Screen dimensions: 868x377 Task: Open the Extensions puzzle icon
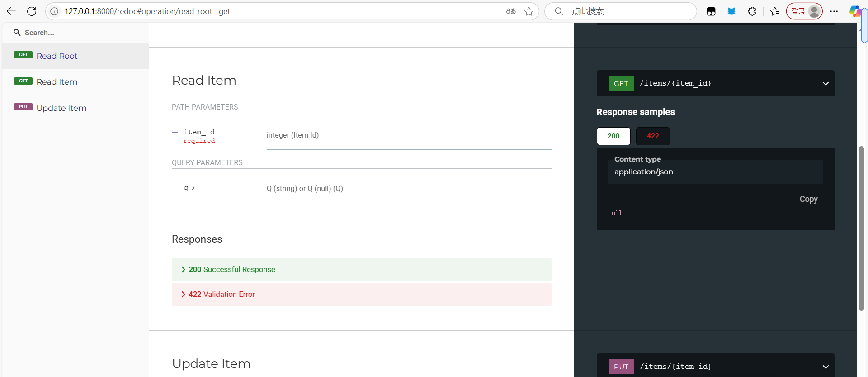752,11
